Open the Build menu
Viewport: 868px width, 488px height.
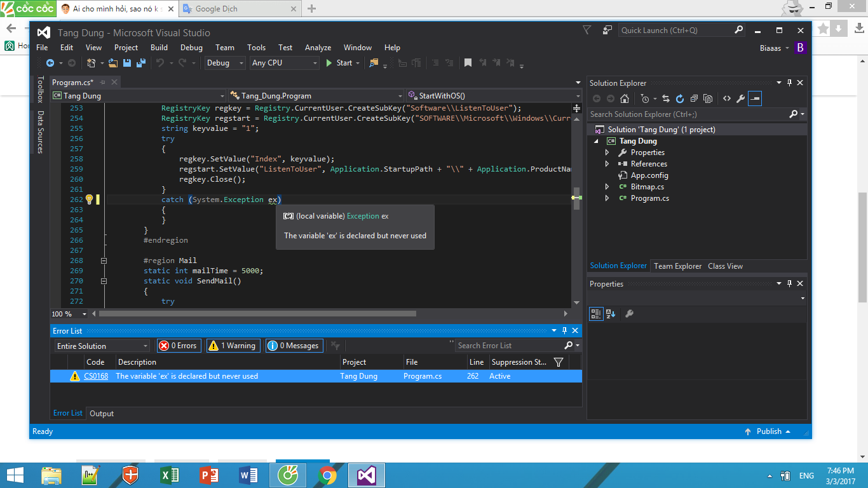(159, 48)
